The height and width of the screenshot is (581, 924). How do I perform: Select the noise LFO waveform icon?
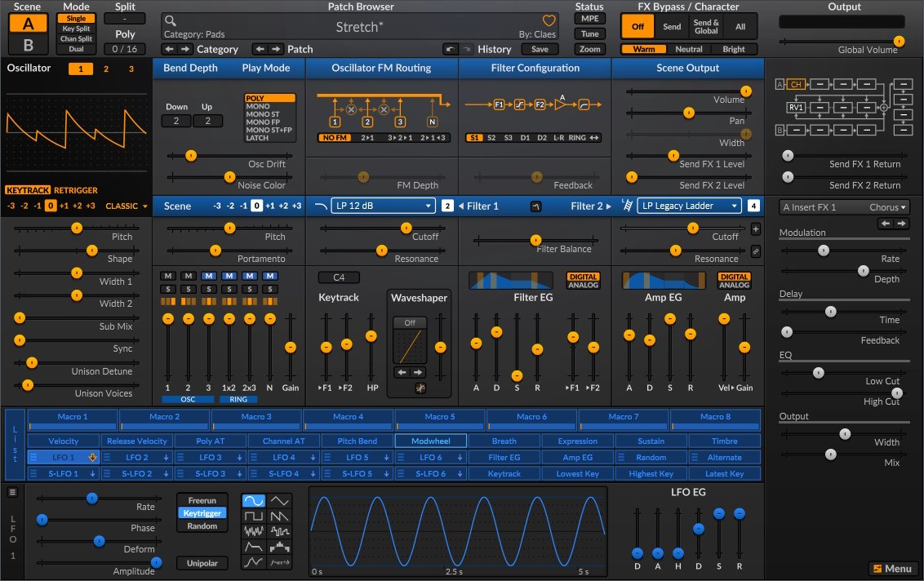pyautogui.click(x=254, y=530)
